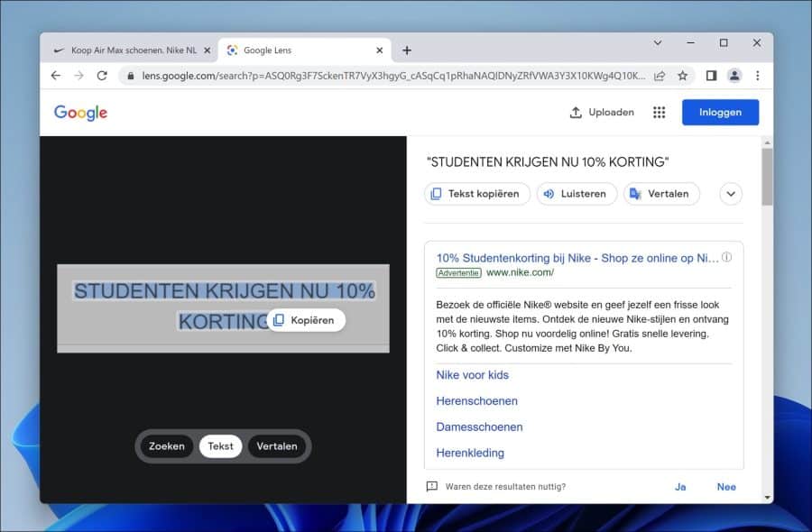Switch to Vertalen mode below the image

point(277,446)
